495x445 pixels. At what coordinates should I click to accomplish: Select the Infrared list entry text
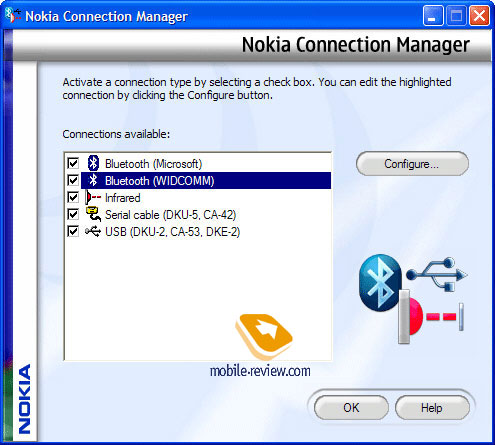pyautogui.click(x=123, y=198)
